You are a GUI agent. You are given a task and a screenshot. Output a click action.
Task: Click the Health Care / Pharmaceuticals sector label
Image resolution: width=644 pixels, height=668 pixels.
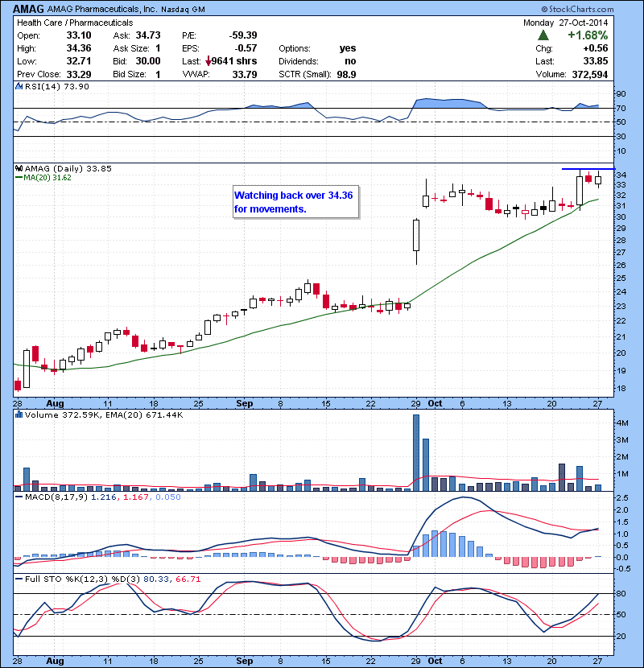point(75,23)
